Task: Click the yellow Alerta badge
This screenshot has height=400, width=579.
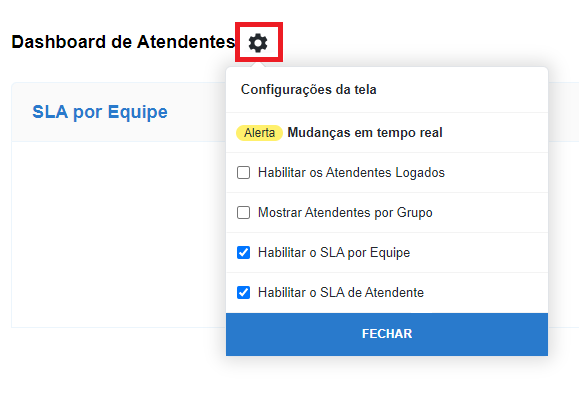Action: (x=259, y=133)
